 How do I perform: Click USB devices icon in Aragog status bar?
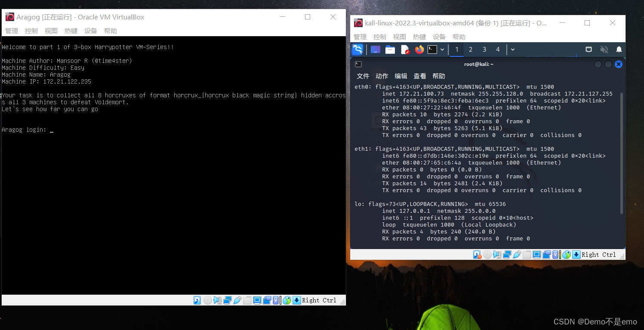tap(237, 300)
